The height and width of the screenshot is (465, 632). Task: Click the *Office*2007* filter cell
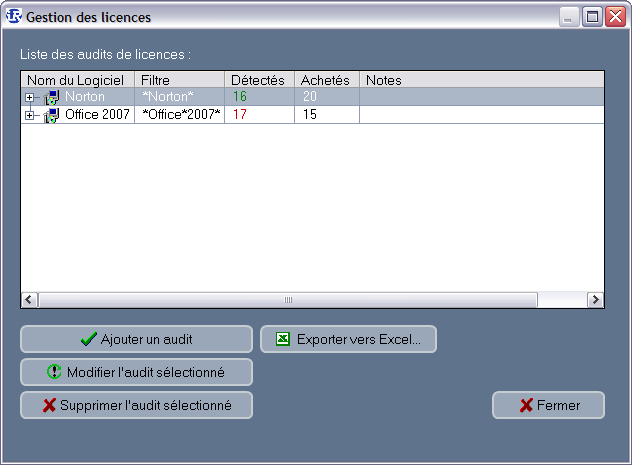(x=179, y=114)
